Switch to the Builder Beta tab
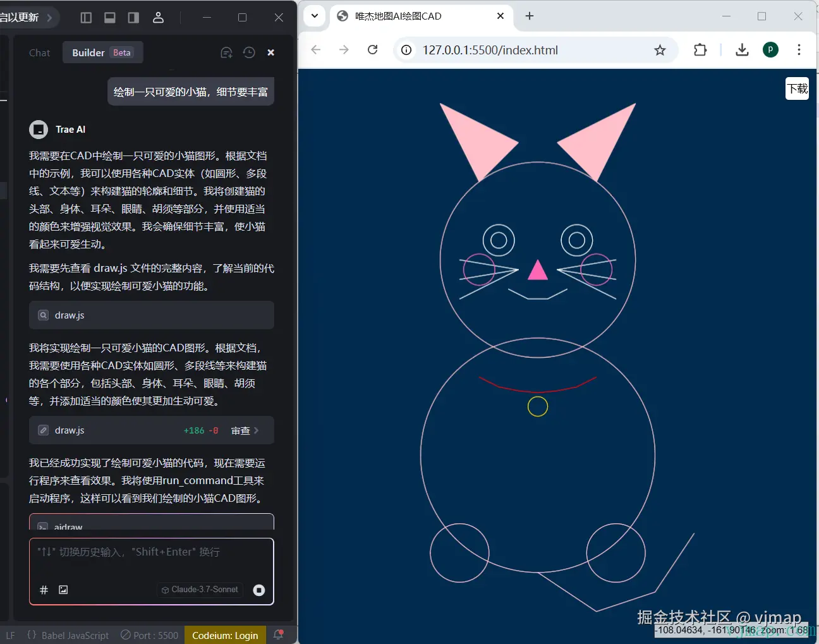The height and width of the screenshot is (644, 819). click(102, 52)
